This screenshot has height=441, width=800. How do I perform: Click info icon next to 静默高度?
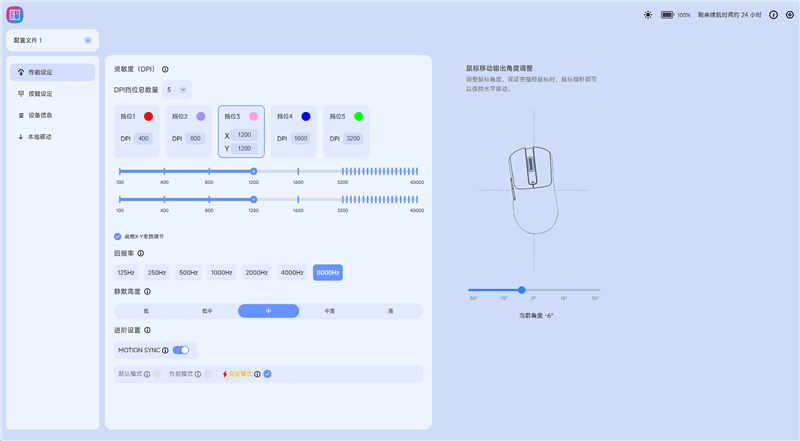click(x=147, y=291)
